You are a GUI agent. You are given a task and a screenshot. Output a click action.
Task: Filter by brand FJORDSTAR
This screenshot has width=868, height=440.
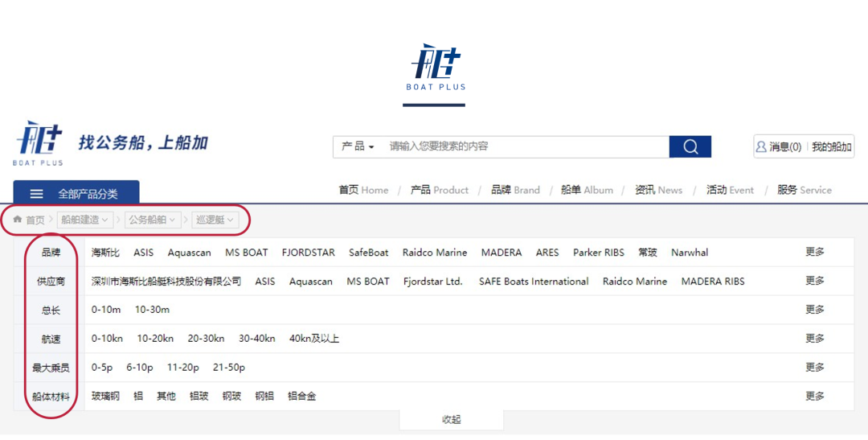pyautogui.click(x=309, y=252)
